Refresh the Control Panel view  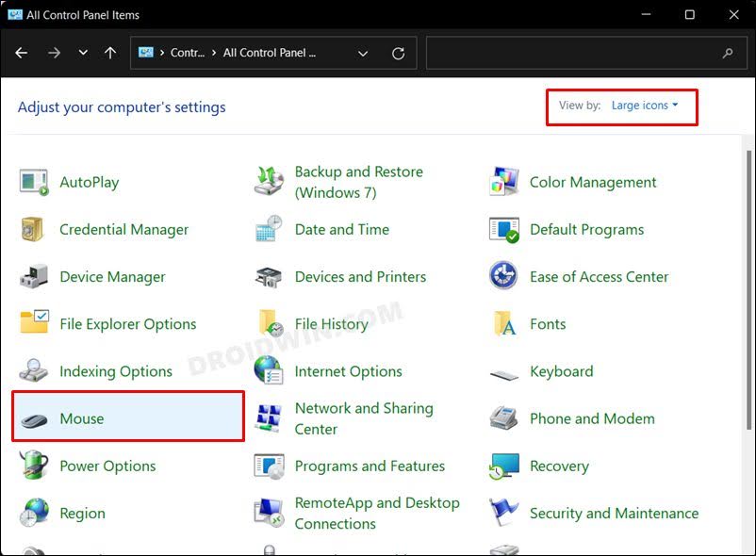398,54
